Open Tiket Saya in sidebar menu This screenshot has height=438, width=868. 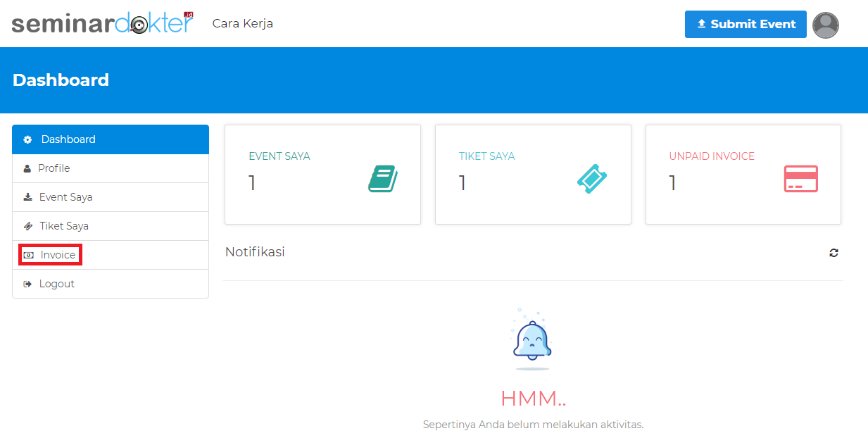(63, 226)
